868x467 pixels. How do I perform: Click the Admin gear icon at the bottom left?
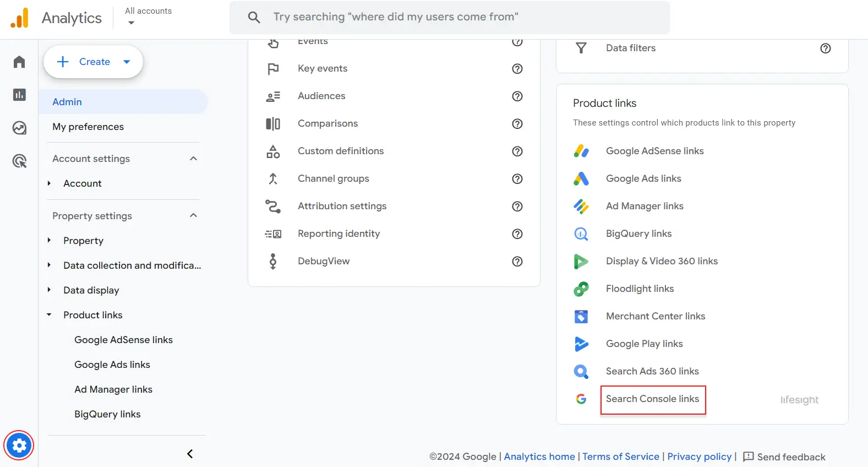point(19,445)
